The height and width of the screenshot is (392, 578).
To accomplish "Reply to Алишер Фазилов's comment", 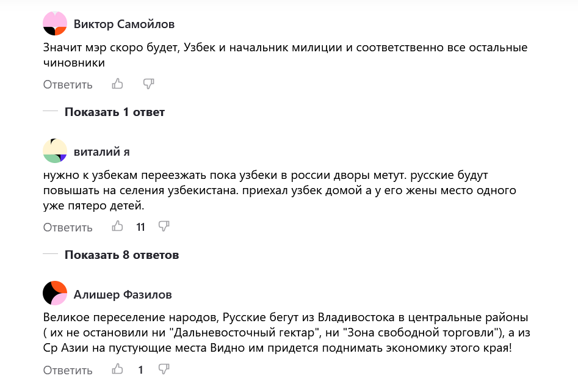I will 67,369.
